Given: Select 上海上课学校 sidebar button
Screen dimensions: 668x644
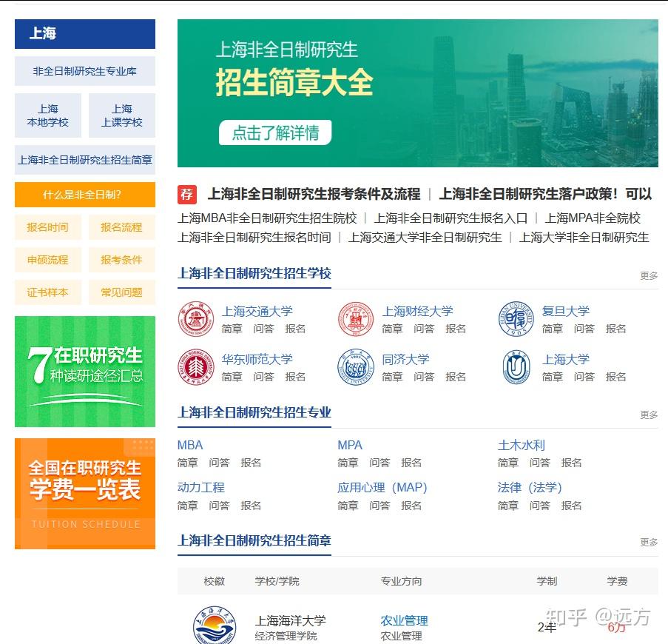Looking at the screenshot, I should (x=122, y=115).
